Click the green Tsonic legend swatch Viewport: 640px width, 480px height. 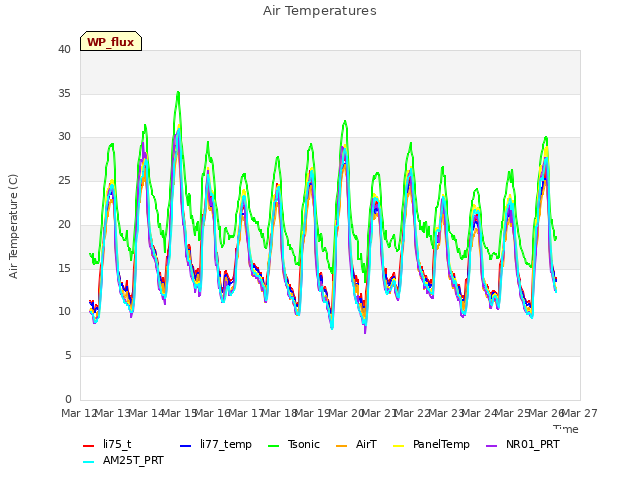point(274,446)
